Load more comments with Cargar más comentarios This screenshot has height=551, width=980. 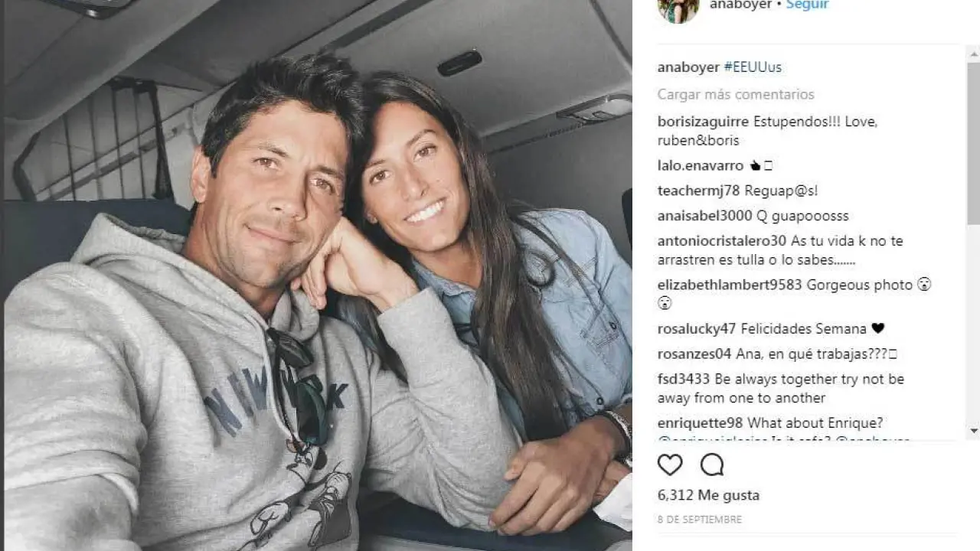tap(736, 94)
